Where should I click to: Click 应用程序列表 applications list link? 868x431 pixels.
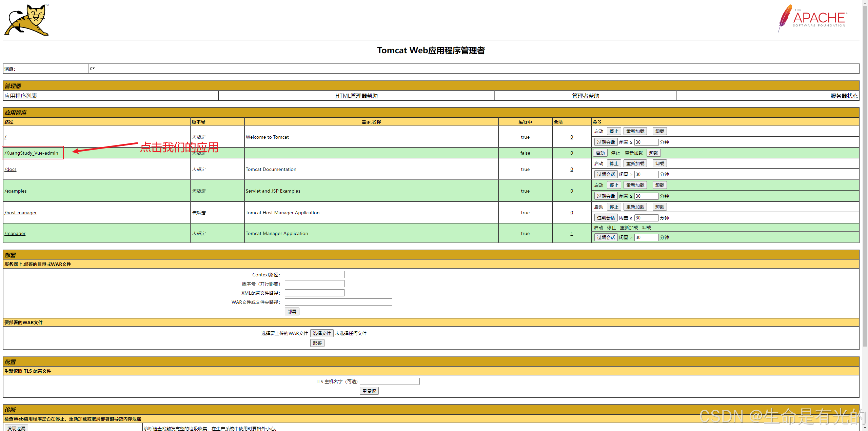(21, 96)
